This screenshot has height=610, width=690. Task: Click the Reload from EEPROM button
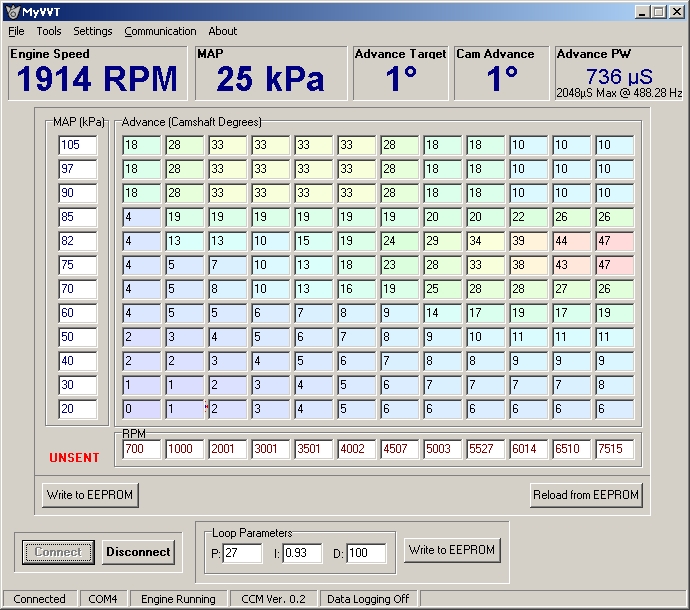(586, 495)
